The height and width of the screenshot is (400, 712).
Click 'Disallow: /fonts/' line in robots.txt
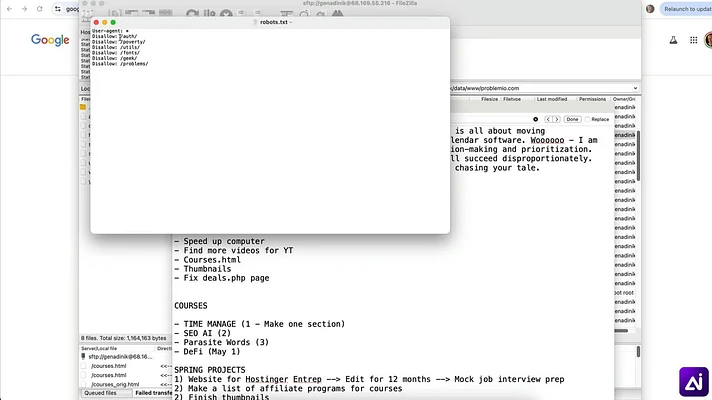(x=116, y=53)
